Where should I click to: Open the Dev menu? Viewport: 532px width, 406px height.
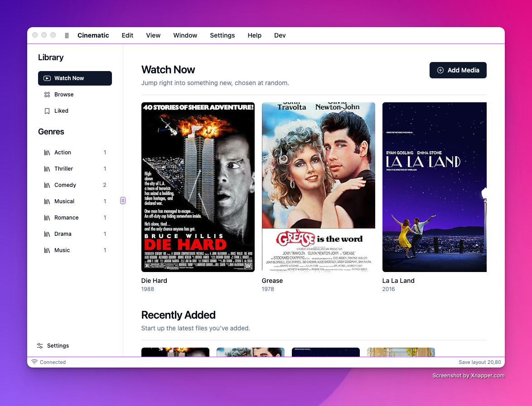click(280, 35)
